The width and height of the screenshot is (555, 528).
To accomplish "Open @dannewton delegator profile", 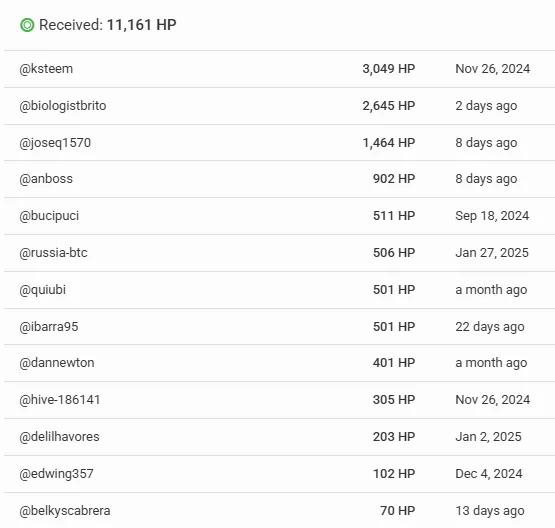I will 57,363.
